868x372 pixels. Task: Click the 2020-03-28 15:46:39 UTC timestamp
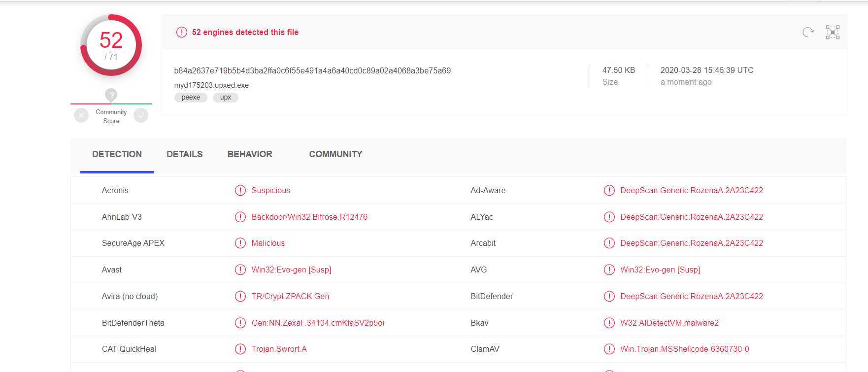707,70
